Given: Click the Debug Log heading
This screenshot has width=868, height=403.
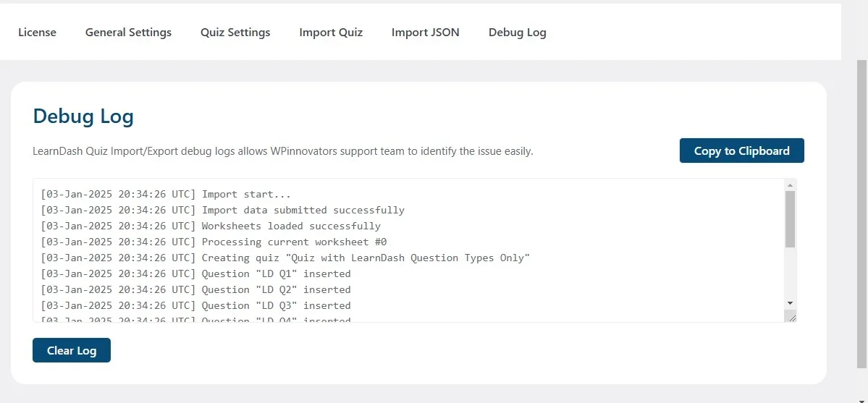Looking at the screenshot, I should [83, 116].
